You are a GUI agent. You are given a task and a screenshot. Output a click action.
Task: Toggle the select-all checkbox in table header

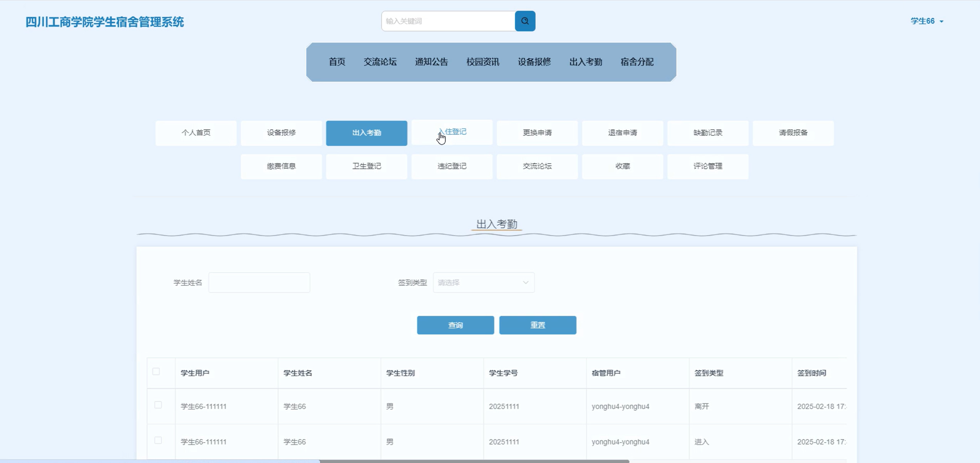point(156,371)
